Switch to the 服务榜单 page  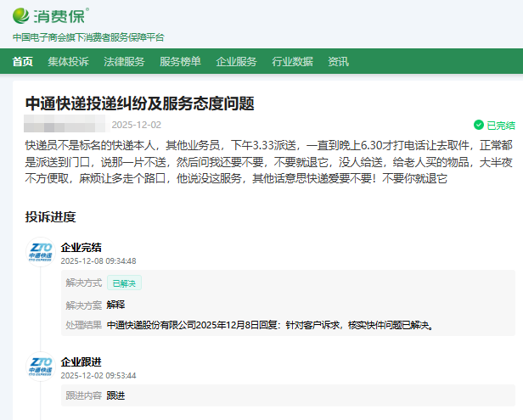[180, 61]
